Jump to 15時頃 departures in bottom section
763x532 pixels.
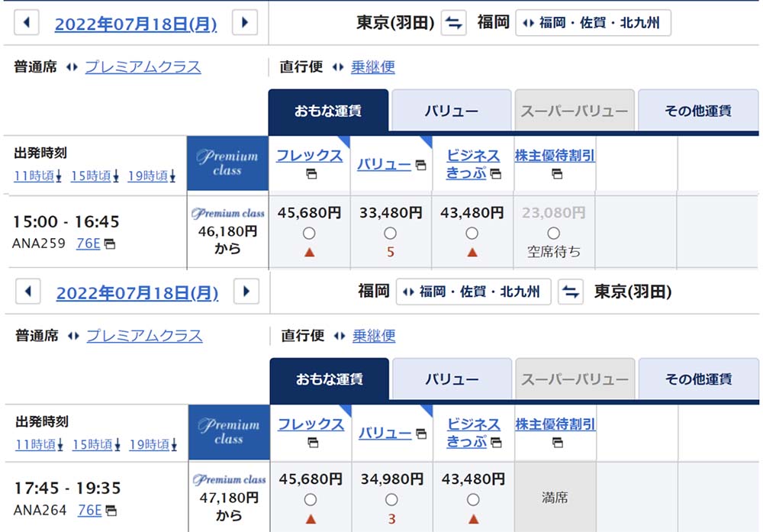pyautogui.click(x=96, y=444)
